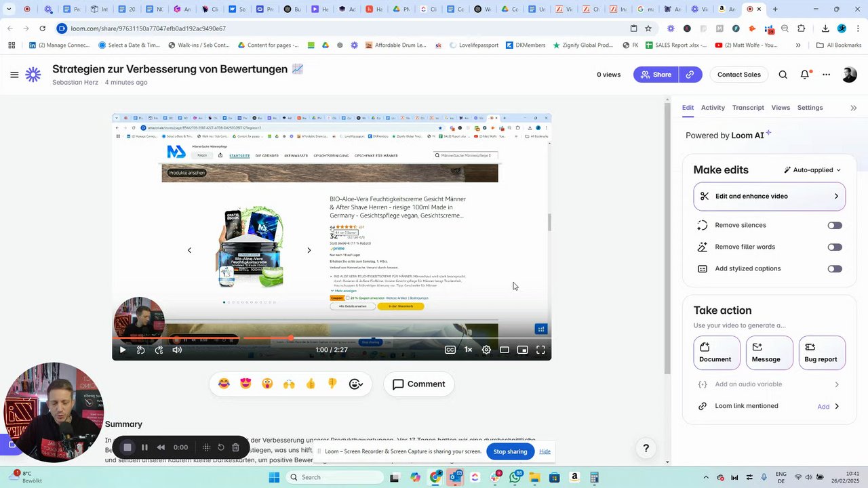Open the Views tab
868x488 pixels.
(781, 108)
